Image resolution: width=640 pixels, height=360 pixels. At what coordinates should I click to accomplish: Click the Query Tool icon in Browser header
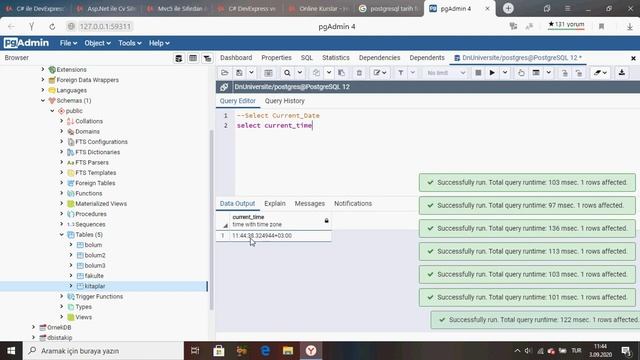coord(178,58)
